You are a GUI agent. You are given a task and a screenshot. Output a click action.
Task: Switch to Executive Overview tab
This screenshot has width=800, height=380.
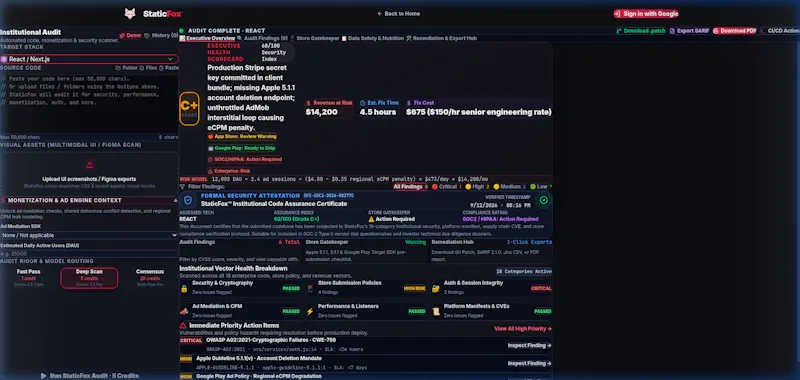[207, 38]
